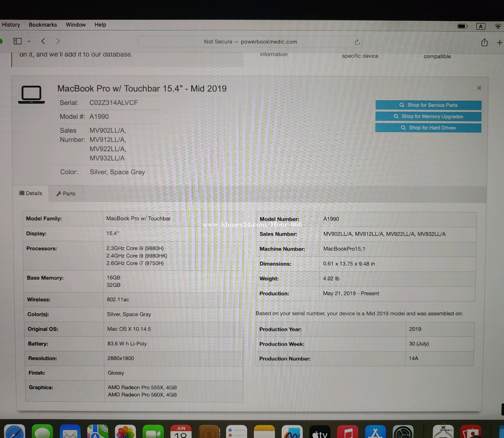Click the 2.4GHz Core i9 (9980HK) entry

pos(137,256)
